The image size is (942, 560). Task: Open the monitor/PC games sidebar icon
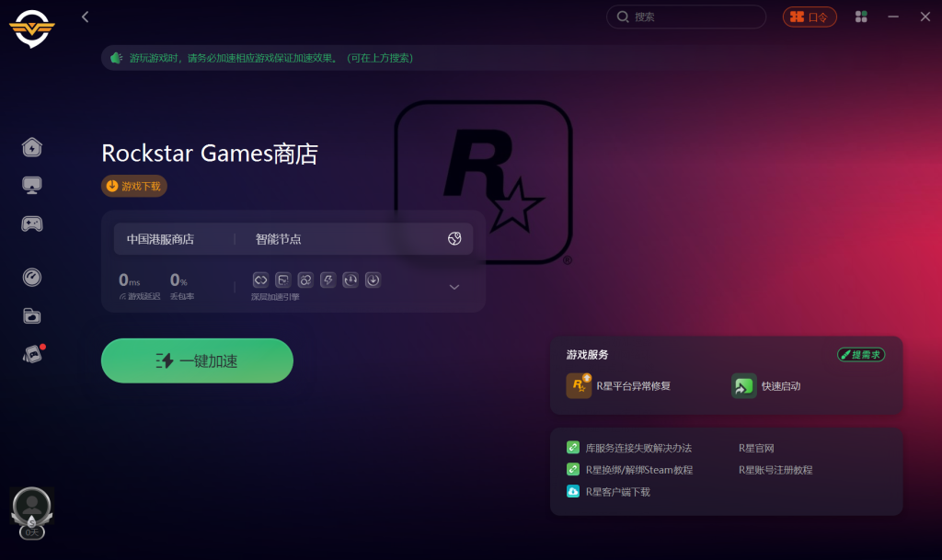pyautogui.click(x=32, y=185)
